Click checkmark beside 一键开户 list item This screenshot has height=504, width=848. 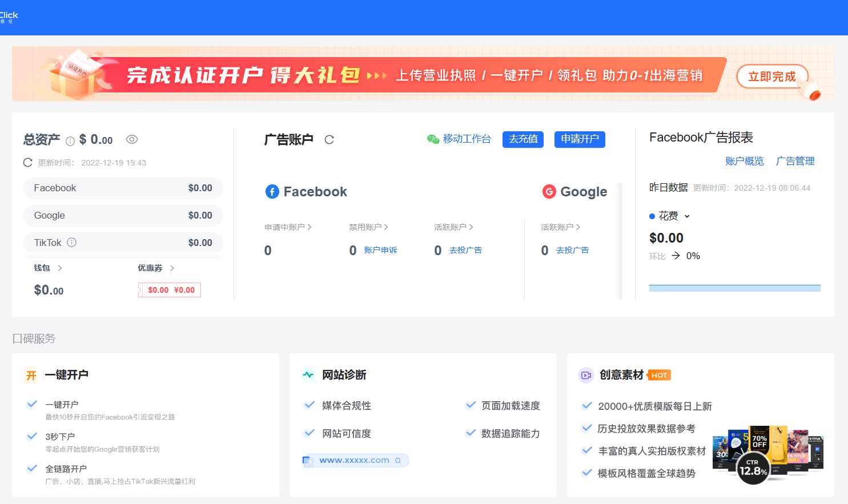click(x=32, y=404)
